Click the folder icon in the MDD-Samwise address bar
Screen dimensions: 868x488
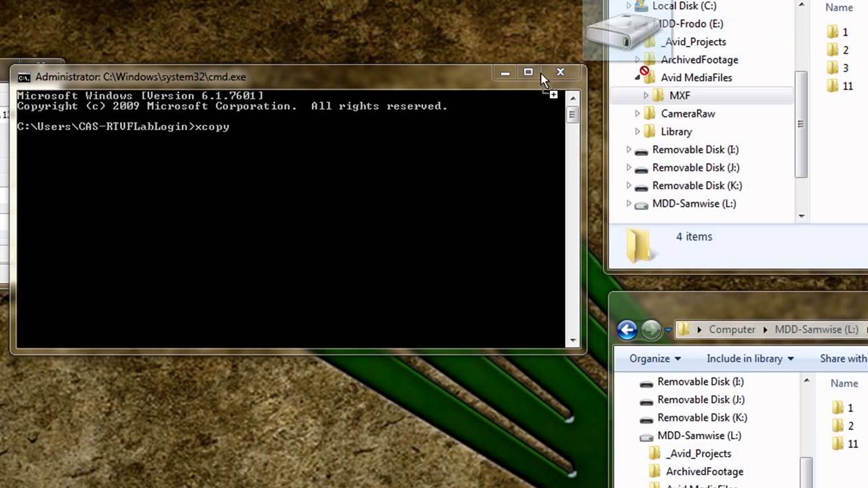(684, 329)
